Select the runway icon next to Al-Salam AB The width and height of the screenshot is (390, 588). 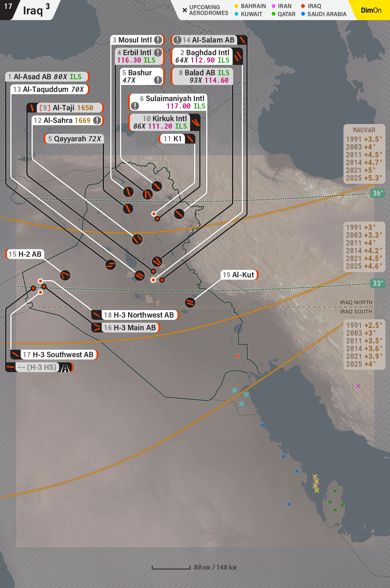242,40
